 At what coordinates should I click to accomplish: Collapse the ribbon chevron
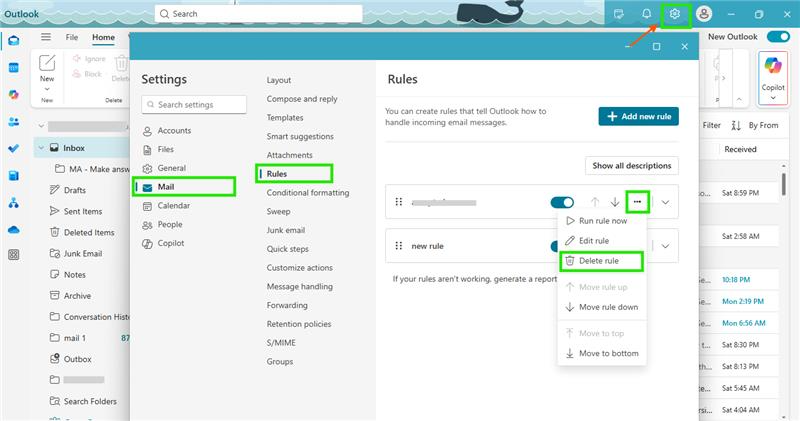click(739, 99)
